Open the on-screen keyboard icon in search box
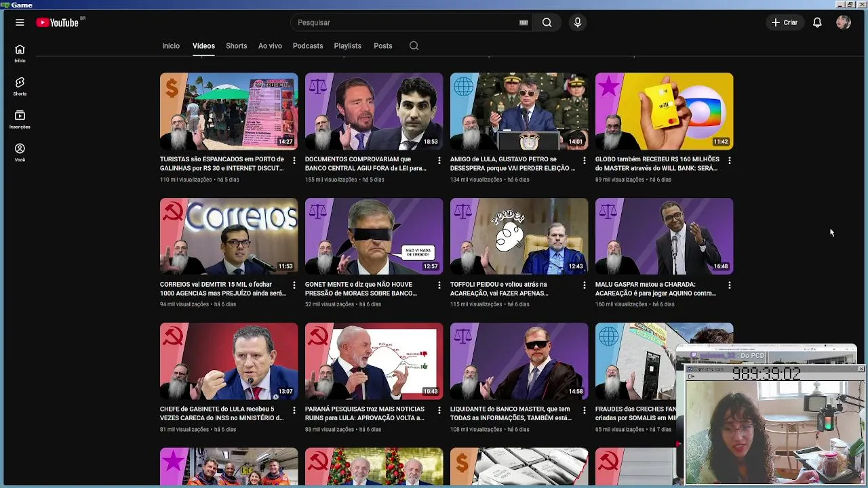This screenshot has height=488, width=868. click(x=524, y=22)
